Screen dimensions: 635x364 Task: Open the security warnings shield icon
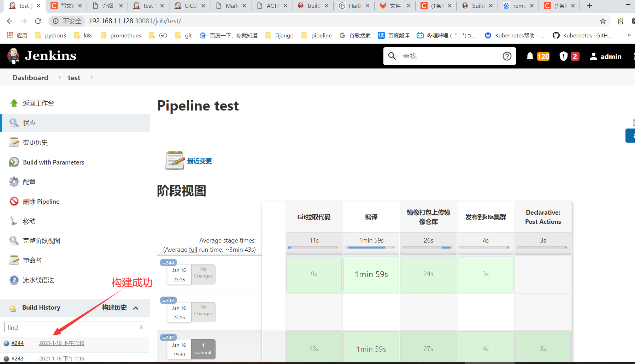tap(563, 56)
